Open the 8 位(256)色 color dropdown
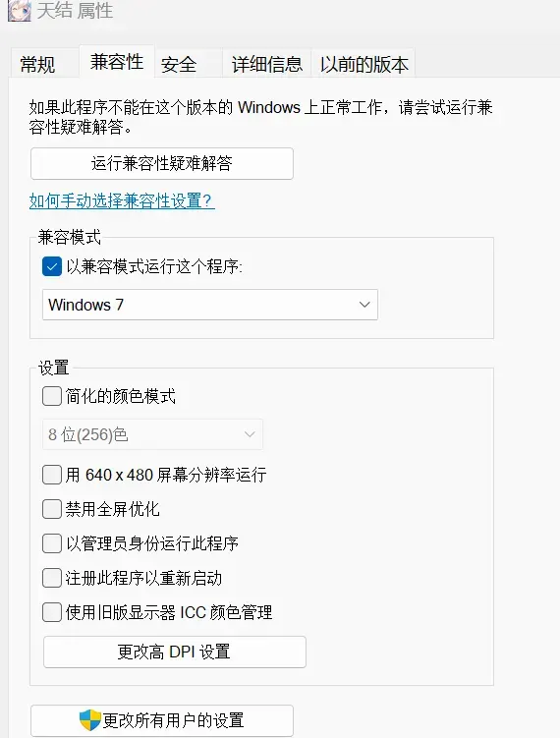The height and width of the screenshot is (738, 560). click(x=152, y=434)
